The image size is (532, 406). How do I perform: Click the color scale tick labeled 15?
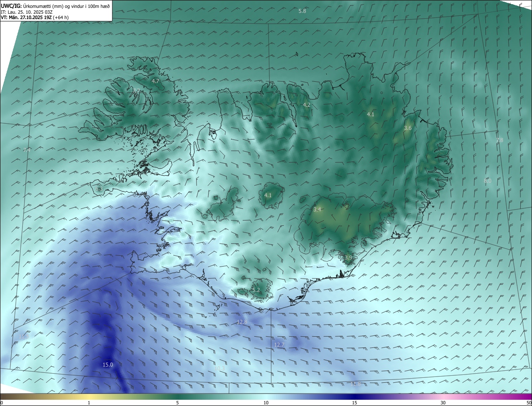(x=355, y=403)
